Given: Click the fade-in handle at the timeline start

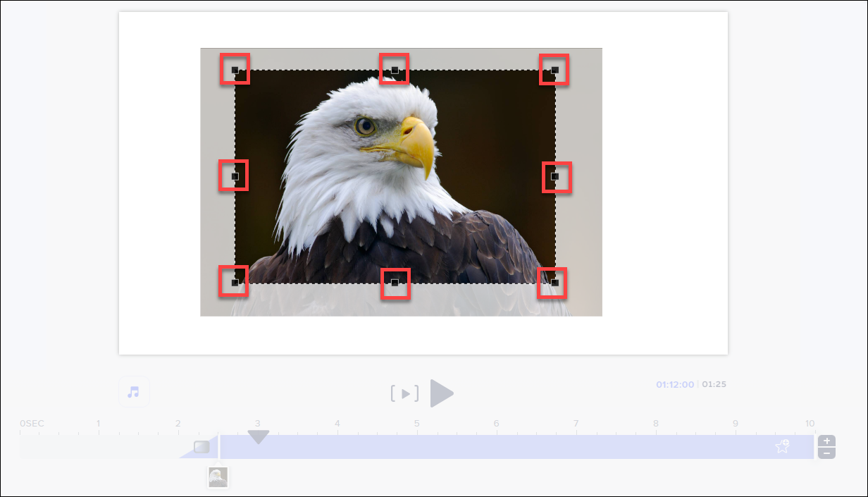Looking at the screenshot, I should pyautogui.click(x=202, y=446).
